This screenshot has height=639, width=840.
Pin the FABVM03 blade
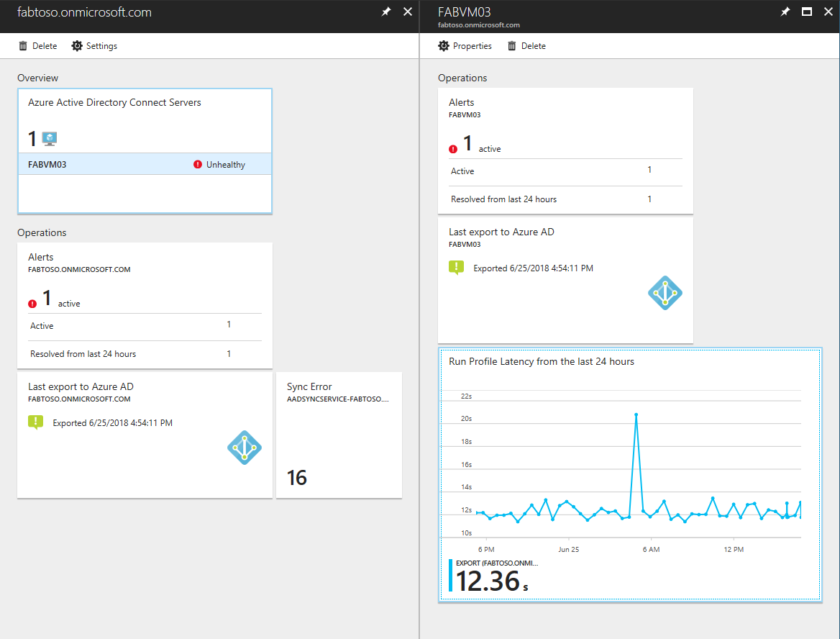pos(785,12)
